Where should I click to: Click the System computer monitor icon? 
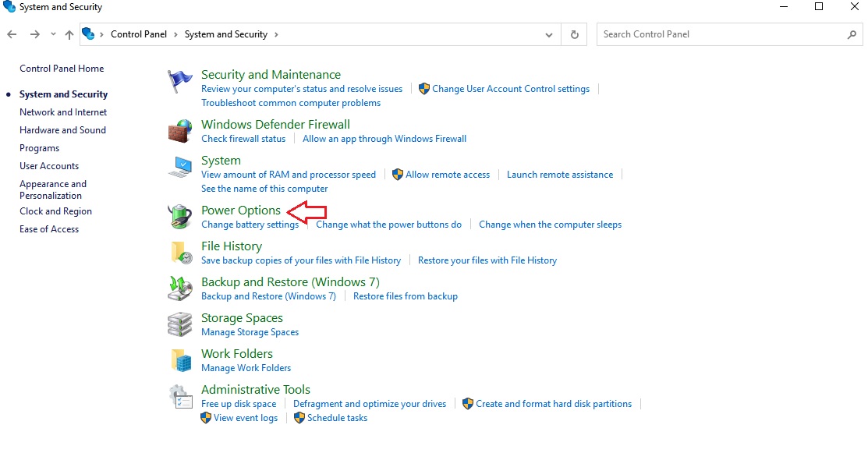pos(179,167)
